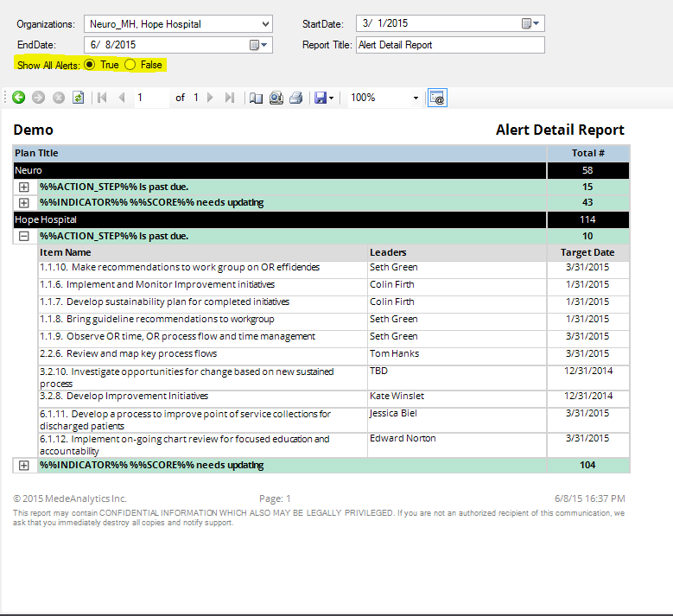Image resolution: width=673 pixels, height=616 pixels.
Task: Click the green Back navigation icon
Action: [18, 98]
